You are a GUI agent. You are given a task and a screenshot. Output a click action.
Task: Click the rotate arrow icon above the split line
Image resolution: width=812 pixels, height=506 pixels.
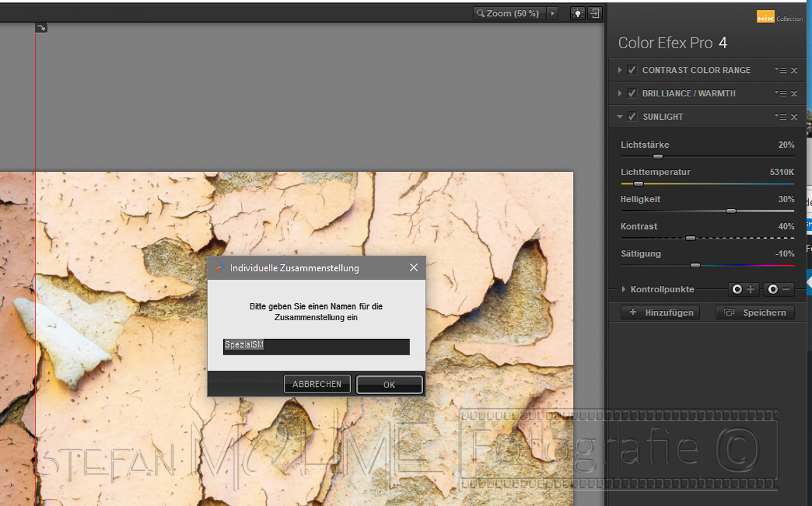41,28
